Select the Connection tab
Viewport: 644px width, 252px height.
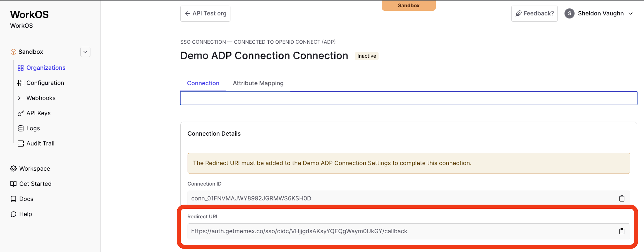click(x=203, y=83)
